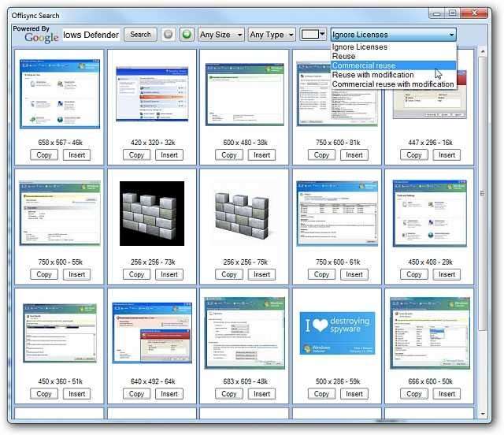The width and height of the screenshot is (504, 435).
Task: Choose Commercial reuse license option
Action: tap(394, 65)
